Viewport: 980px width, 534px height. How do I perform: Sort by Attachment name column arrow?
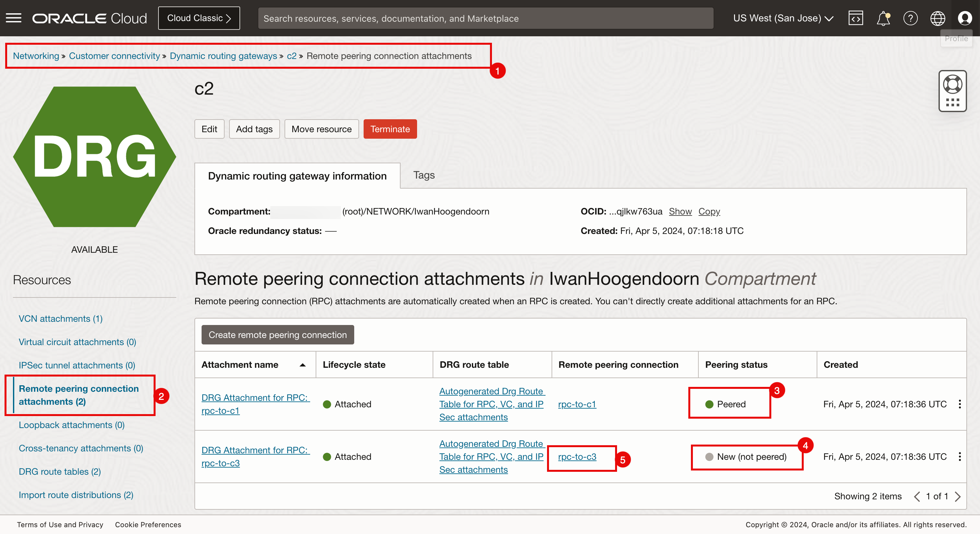point(302,365)
